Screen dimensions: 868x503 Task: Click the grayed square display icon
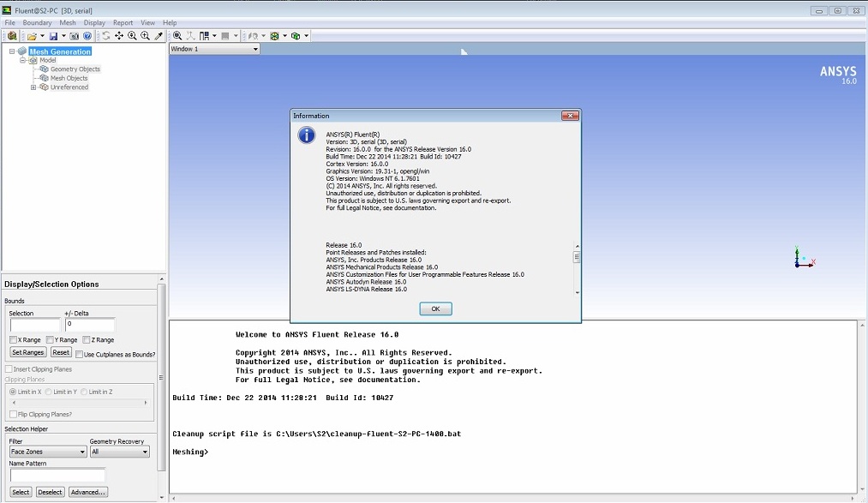[225, 36]
